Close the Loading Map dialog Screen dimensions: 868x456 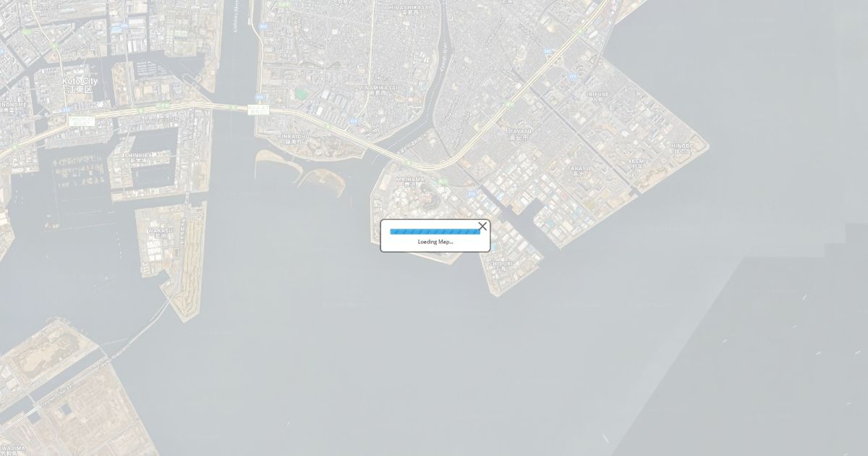pos(482,227)
